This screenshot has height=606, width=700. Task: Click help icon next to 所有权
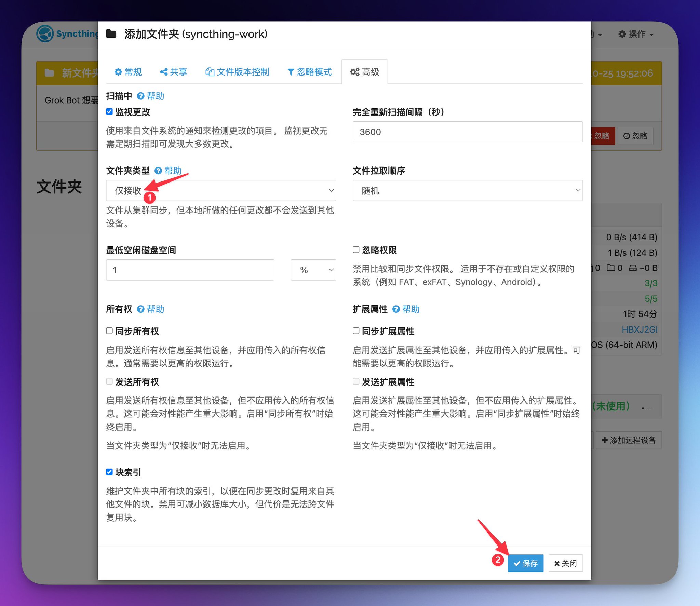[140, 309]
